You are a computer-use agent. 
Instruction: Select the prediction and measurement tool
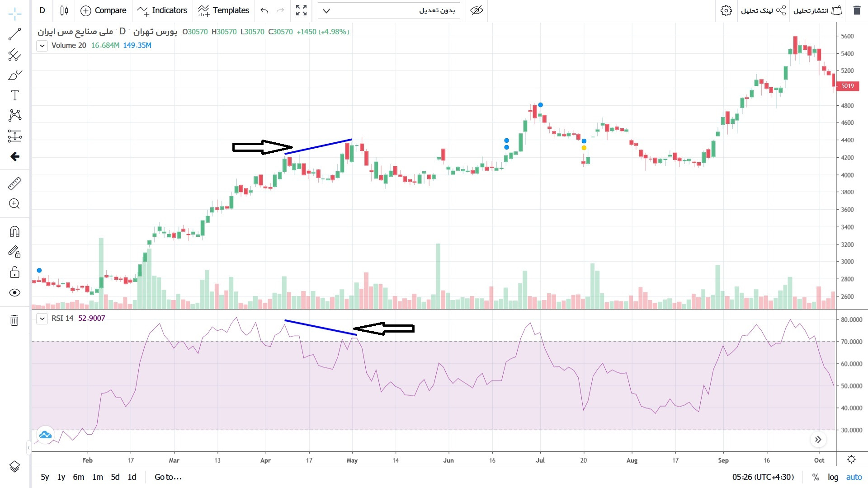(14, 136)
